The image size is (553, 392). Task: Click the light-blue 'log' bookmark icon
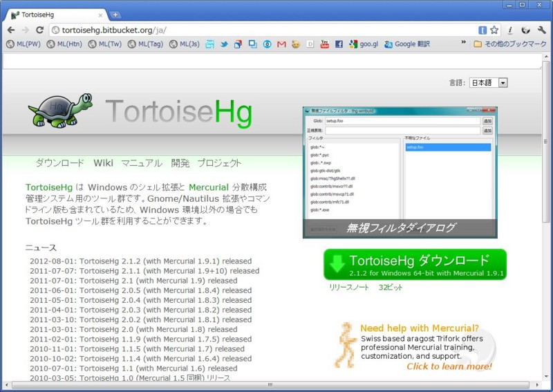coord(210,44)
